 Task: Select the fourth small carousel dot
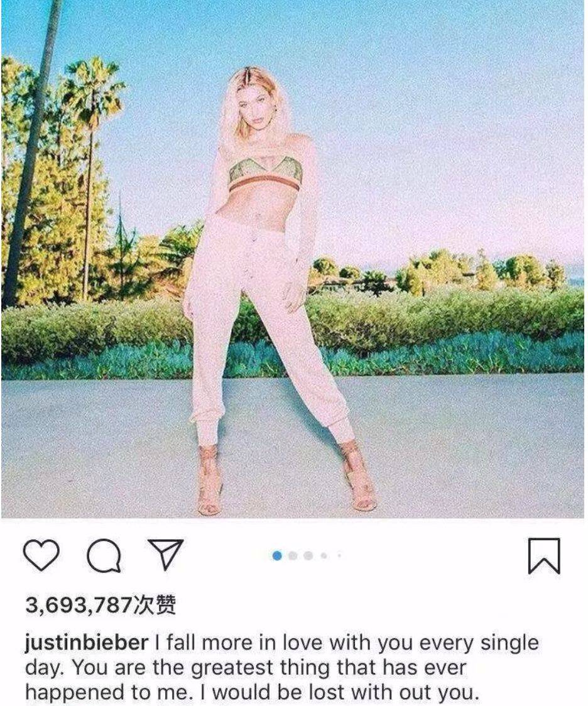point(324,556)
